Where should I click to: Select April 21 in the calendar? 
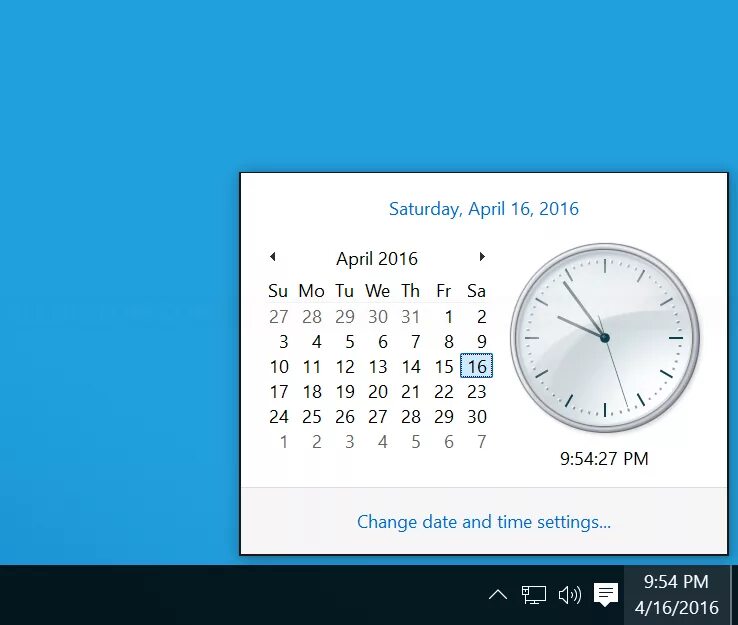(411, 392)
